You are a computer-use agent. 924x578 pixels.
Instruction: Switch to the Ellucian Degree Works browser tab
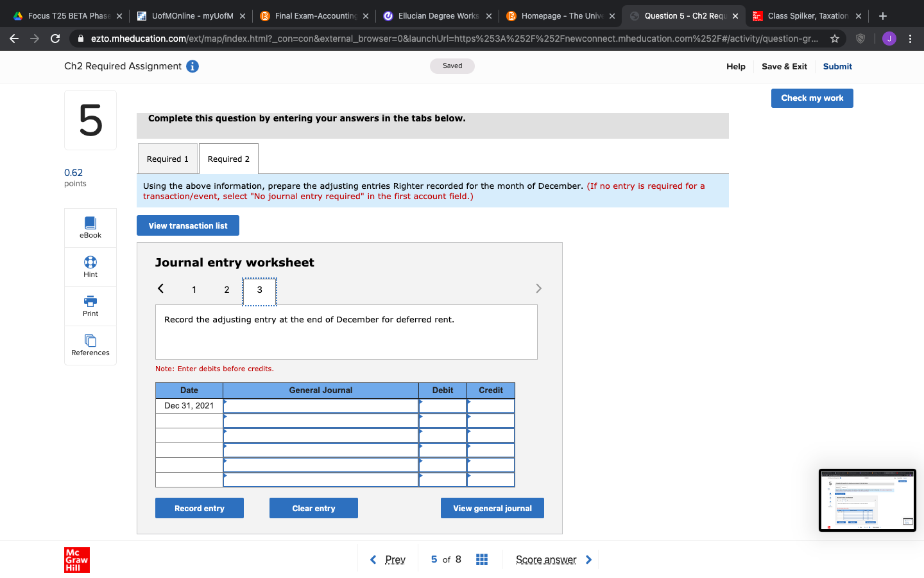coord(436,16)
